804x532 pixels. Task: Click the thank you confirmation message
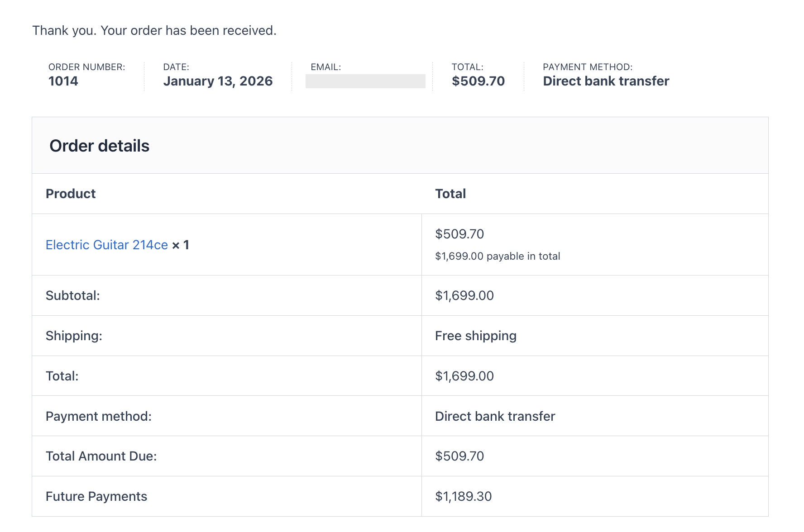[x=154, y=30]
